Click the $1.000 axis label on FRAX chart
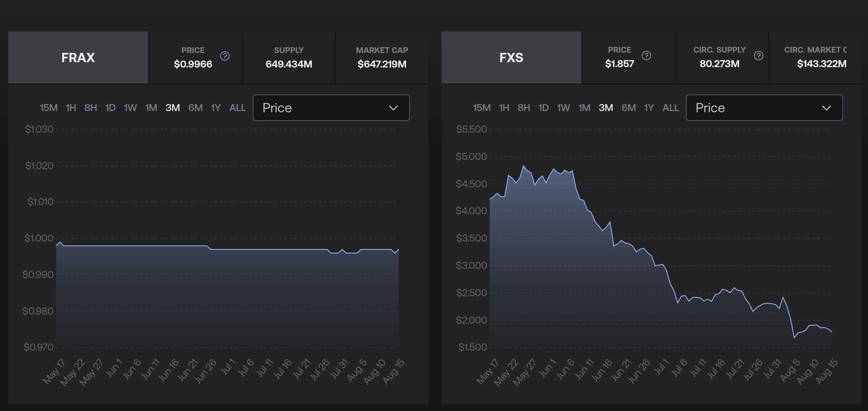The image size is (868, 411). 39,238
